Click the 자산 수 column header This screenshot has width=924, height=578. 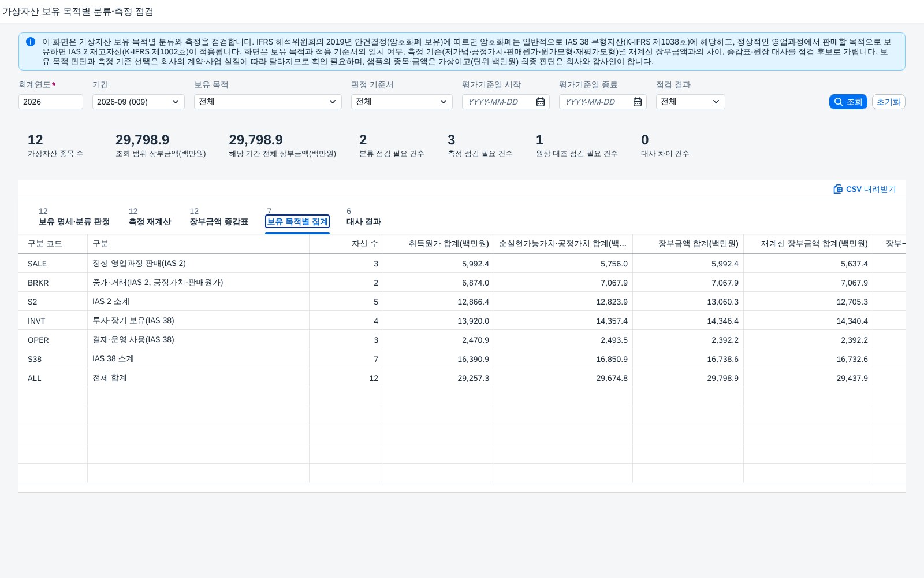click(x=346, y=244)
